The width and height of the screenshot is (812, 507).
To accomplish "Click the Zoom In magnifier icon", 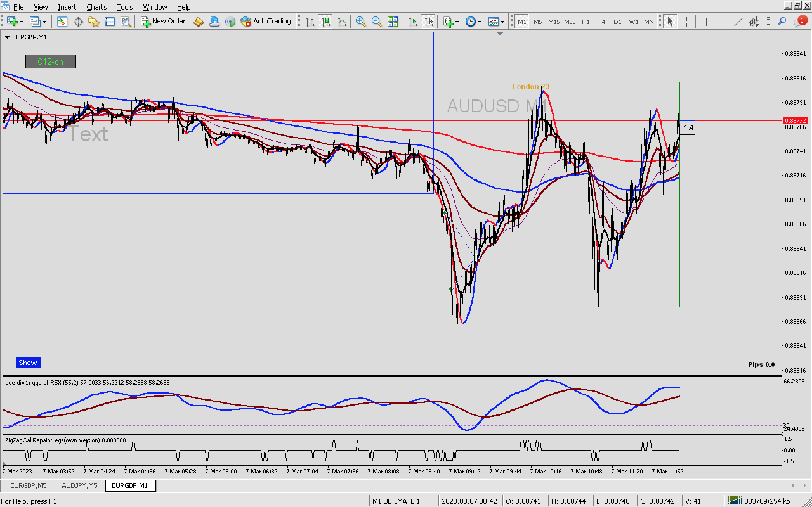I will point(360,22).
